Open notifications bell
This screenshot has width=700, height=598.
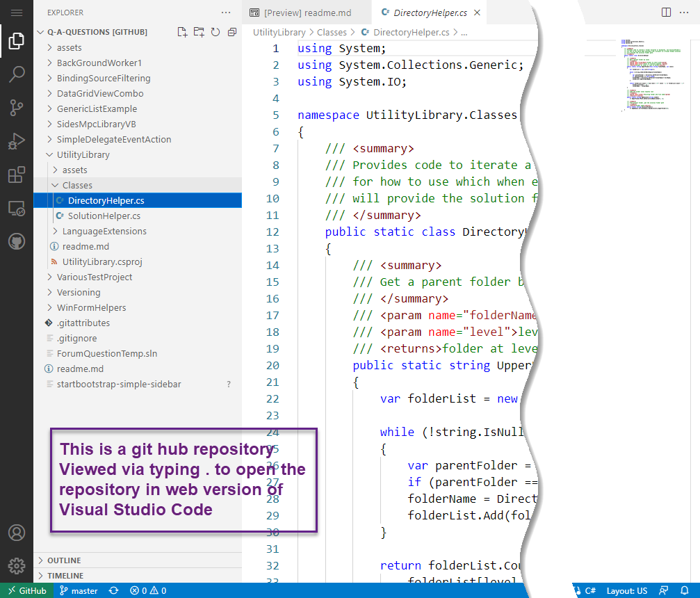[x=685, y=590]
